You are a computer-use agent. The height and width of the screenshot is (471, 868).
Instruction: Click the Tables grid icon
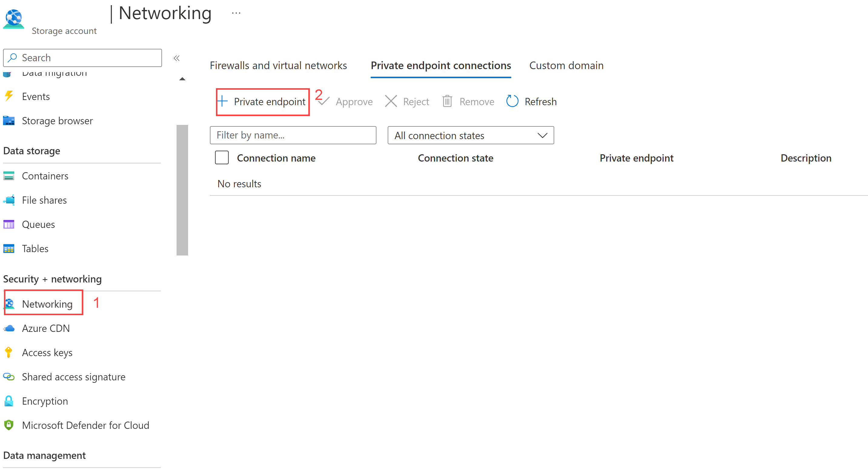9,249
